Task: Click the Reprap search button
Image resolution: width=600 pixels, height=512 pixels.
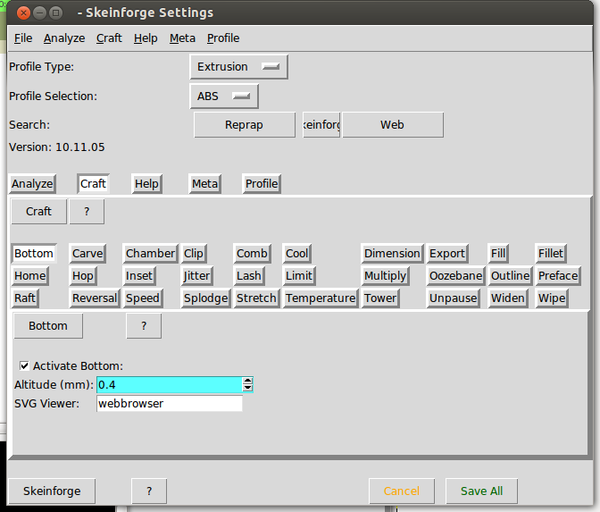Action: [x=244, y=125]
